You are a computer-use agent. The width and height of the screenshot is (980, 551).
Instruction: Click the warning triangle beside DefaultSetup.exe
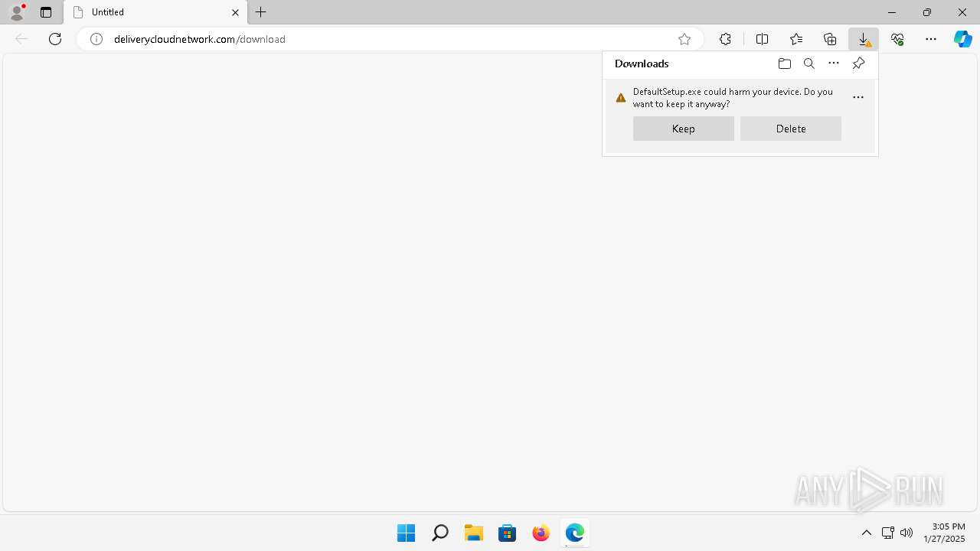coord(621,97)
